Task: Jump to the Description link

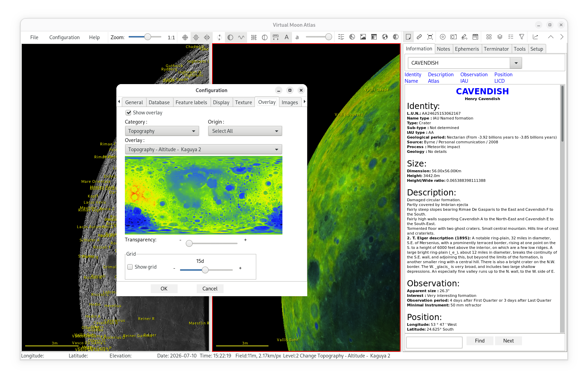Action: pos(441,75)
